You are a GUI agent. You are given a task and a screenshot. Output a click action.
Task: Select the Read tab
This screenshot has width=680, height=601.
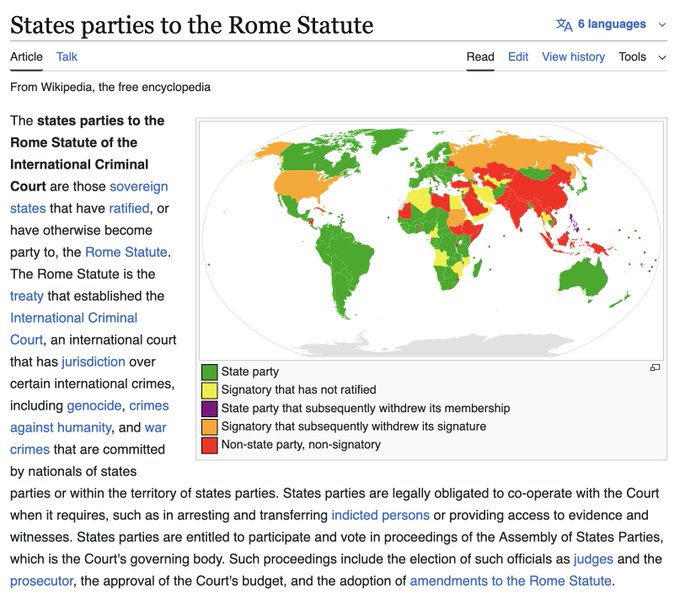(480, 57)
